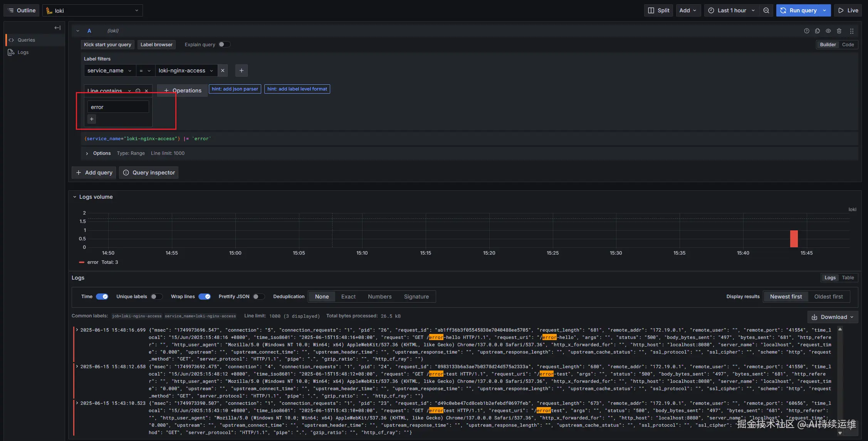Screen dimensions: 868x441
Task: Enable the Explain query toggle
Action: 225,44
